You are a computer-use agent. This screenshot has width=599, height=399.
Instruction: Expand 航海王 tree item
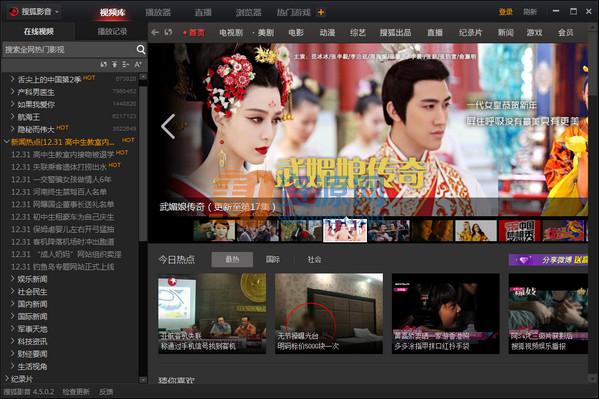13,117
